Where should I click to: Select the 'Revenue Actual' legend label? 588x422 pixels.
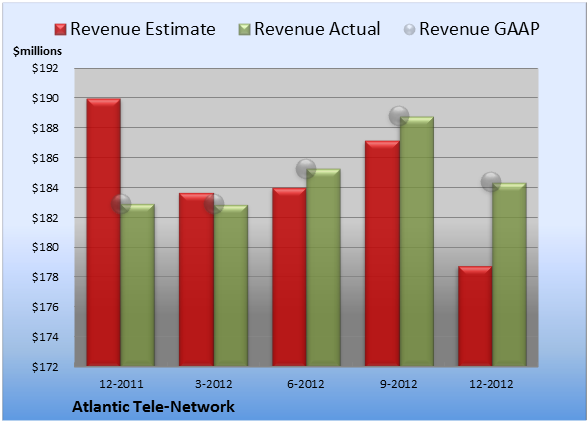[x=317, y=29]
